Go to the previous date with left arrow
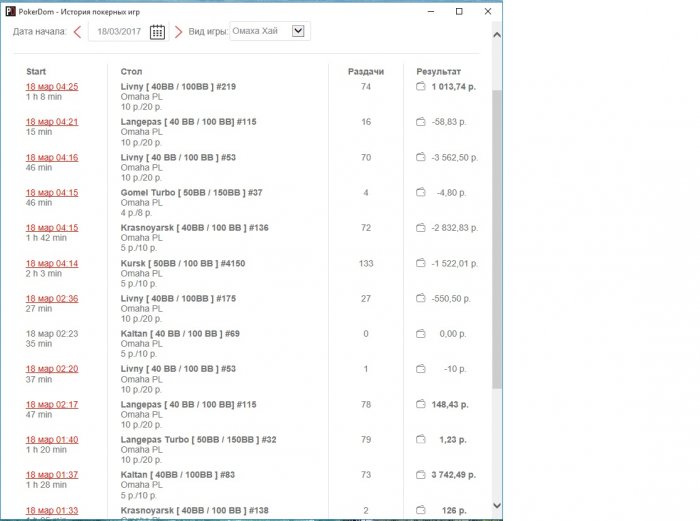Viewport: 700px width, 521px height. [x=78, y=32]
